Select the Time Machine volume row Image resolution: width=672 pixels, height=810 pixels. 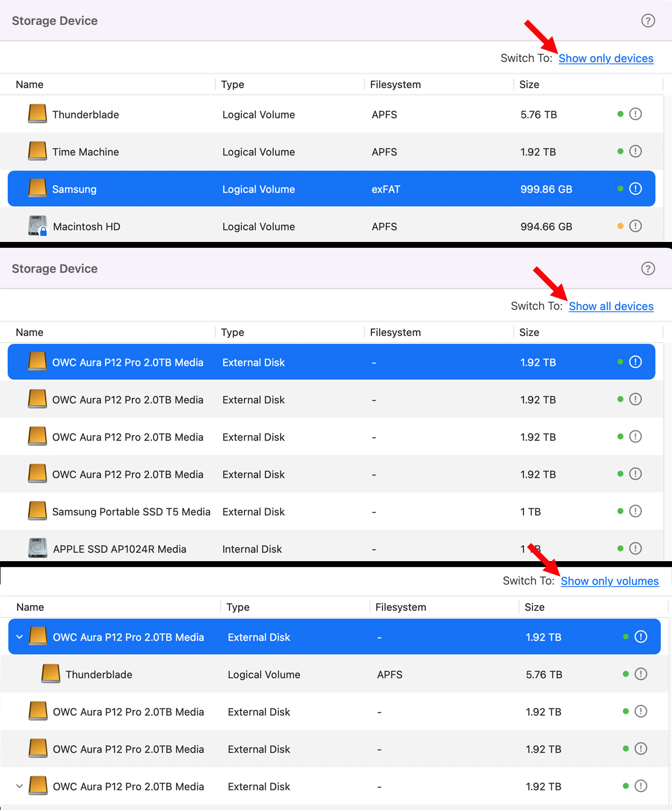(x=317, y=152)
